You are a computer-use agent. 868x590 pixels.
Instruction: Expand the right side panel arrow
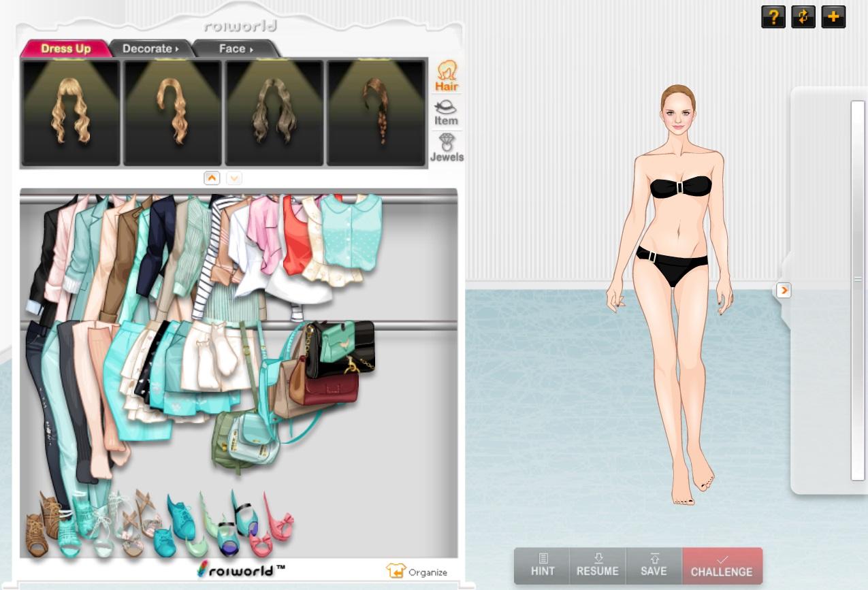tap(784, 291)
